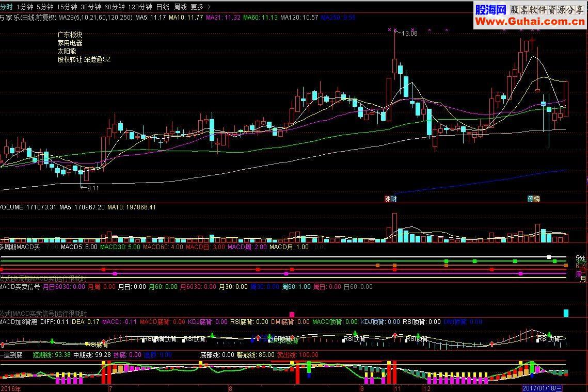Click the MACD60: 4.00 value
Image resolution: width=588 pixels, height=392 pixels.
[x=163, y=247]
